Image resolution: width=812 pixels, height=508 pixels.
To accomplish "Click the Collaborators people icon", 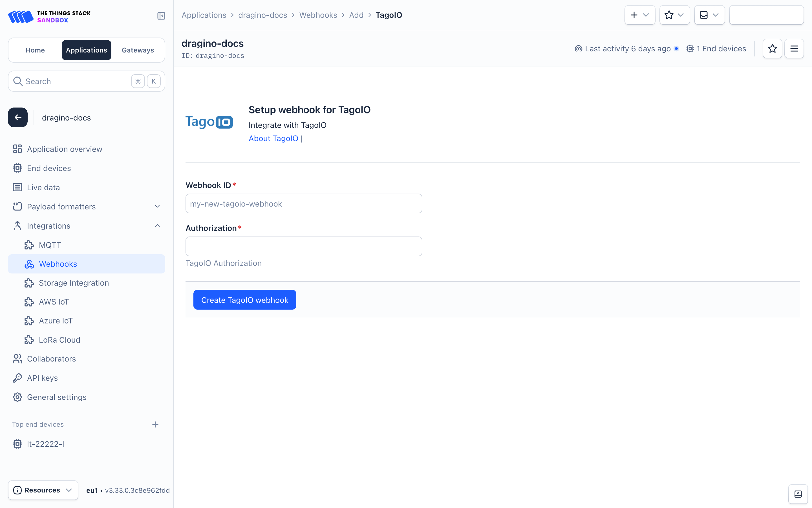I will click(17, 359).
